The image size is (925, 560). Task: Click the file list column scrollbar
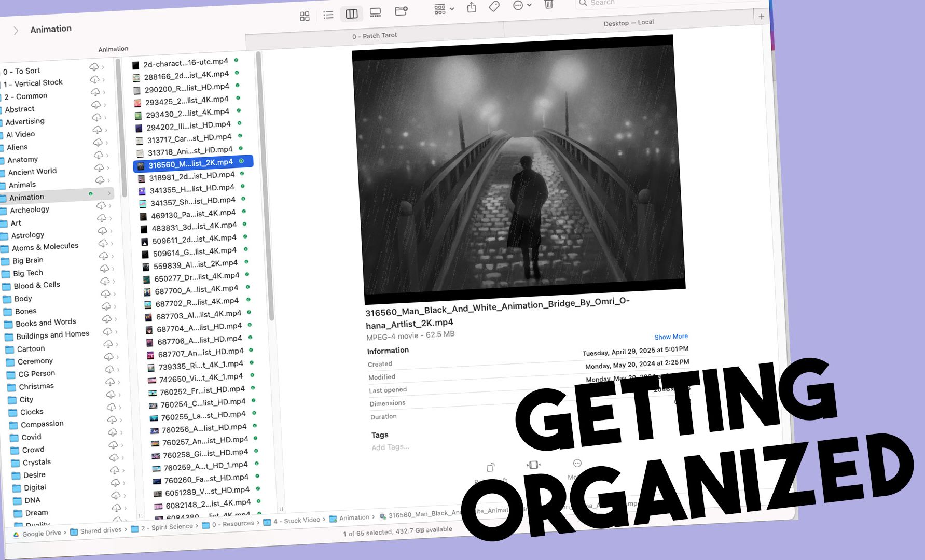tap(265, 185)
